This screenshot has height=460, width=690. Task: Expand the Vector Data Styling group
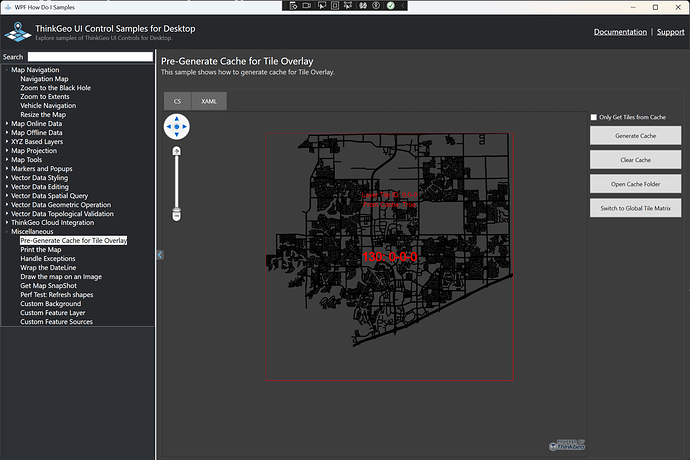7,178
